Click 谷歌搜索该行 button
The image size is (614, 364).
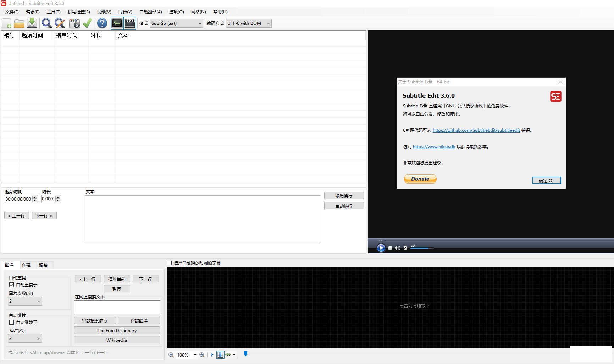(95, 320)
